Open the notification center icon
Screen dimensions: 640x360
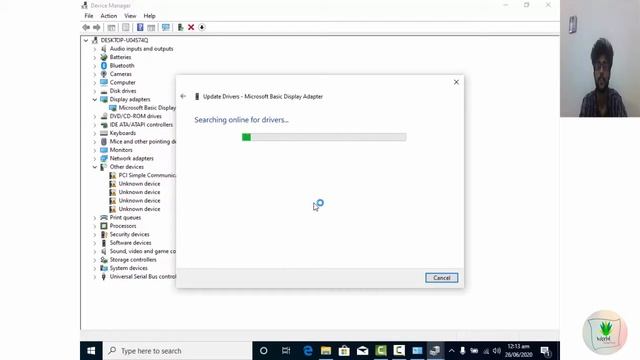pos(546,351)
